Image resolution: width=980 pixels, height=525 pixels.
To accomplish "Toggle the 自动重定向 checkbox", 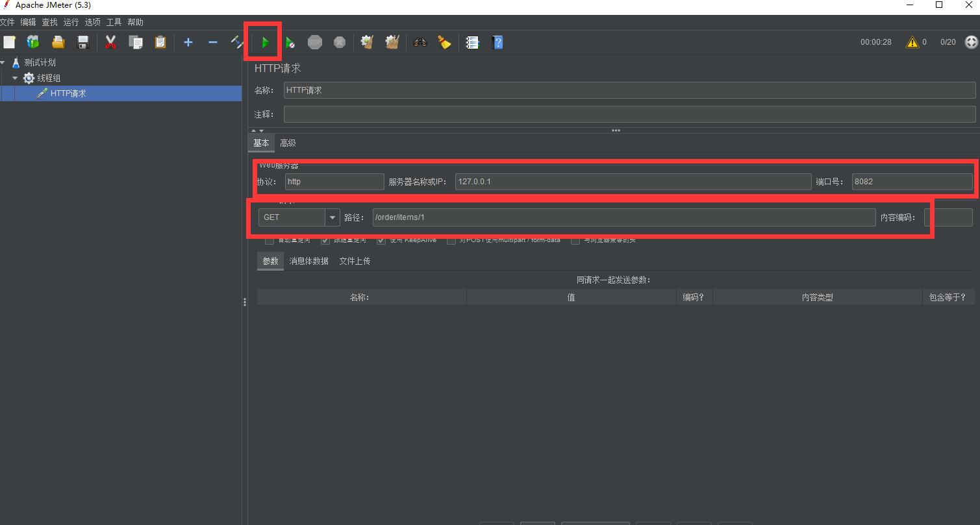I will point(270,240).
